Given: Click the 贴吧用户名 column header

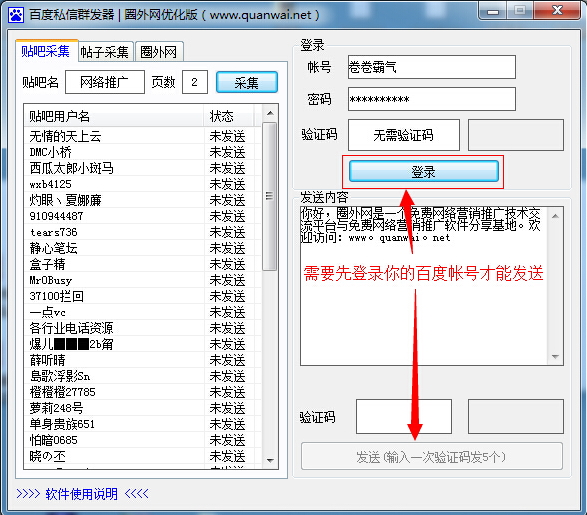Looking at the screenshot, I should pos(114,116).
